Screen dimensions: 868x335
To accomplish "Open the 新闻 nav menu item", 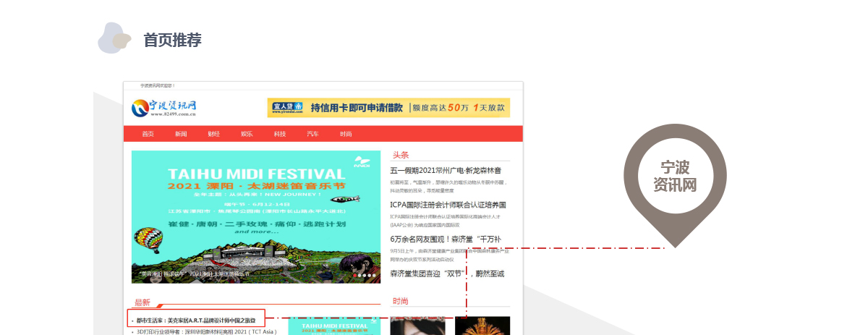I will tap(181, 135).
